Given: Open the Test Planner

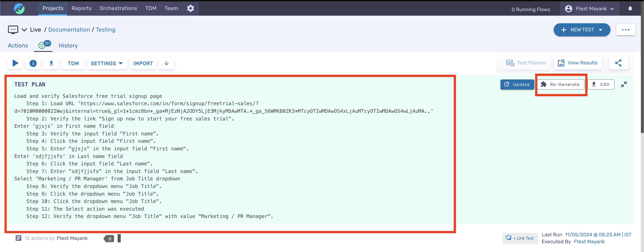Looking at the screenshot, I should tap(526, 63).
